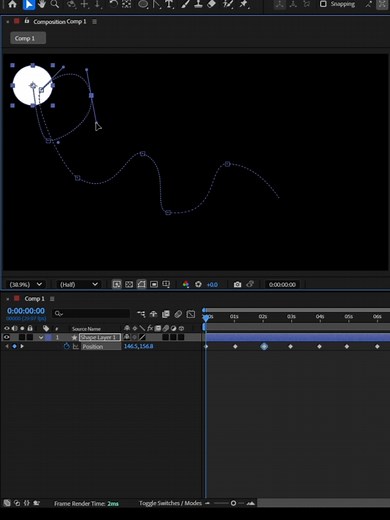
Task: Click the world axis mode icon
Action: [x=293, y=4]
